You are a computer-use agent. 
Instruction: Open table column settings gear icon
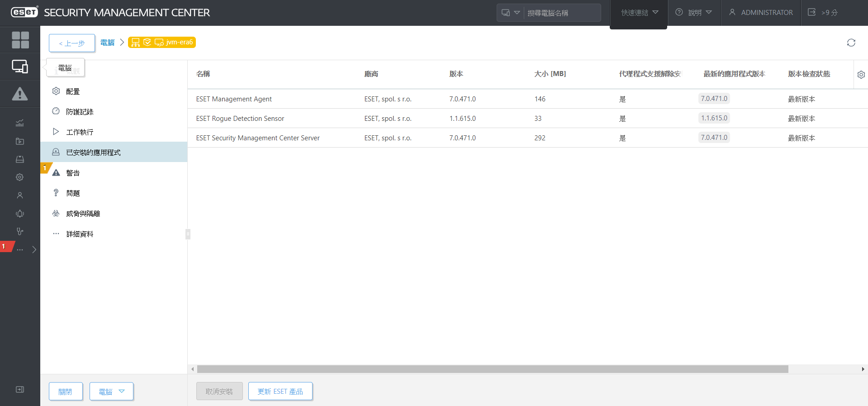tap(861, 75)
